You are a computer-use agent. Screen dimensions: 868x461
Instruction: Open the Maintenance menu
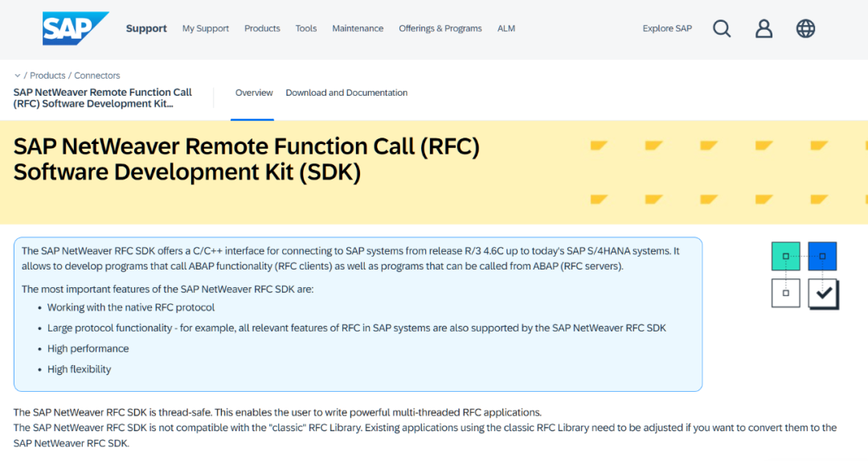click(358, 28)
